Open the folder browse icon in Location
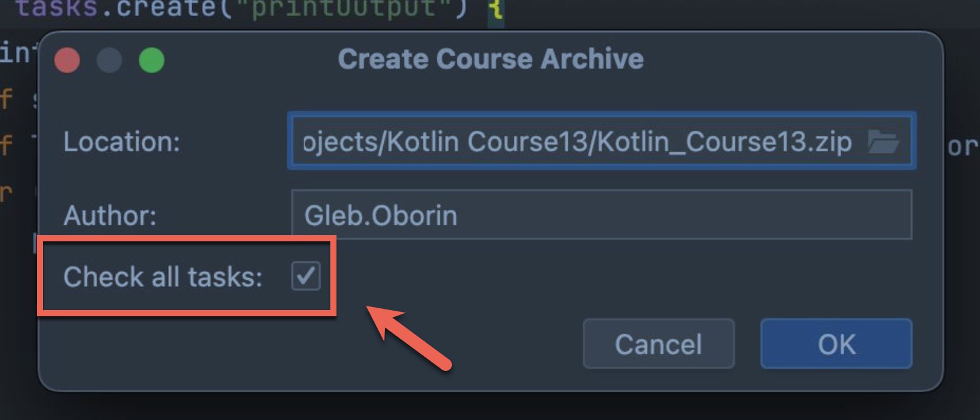The height and width of the screenshot is (420, 980). [884, 142]
